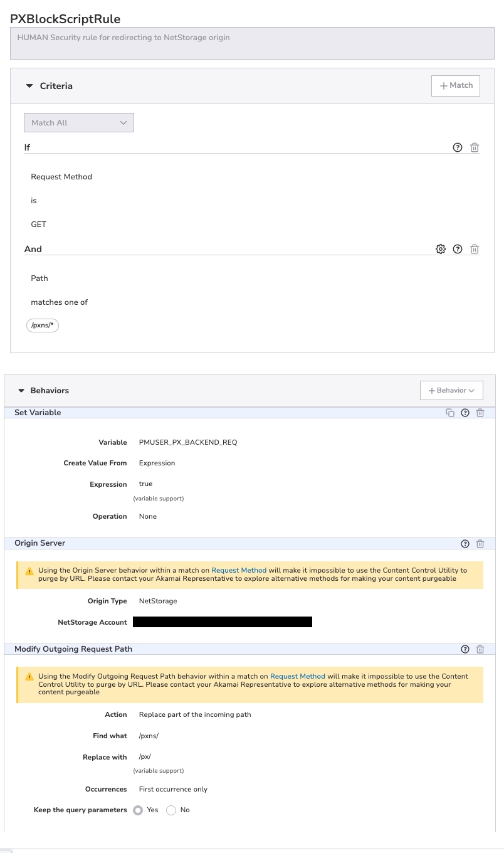Select No for Keep the query parameters
Screen dimensions: 504x853
pos(171,810)
